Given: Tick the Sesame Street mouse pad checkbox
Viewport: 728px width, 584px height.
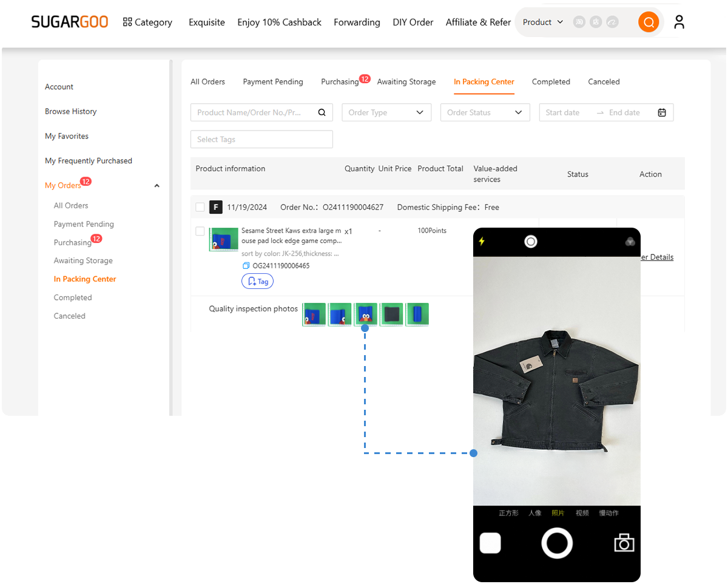Looking at the screenshot, I should click(200, 231).
